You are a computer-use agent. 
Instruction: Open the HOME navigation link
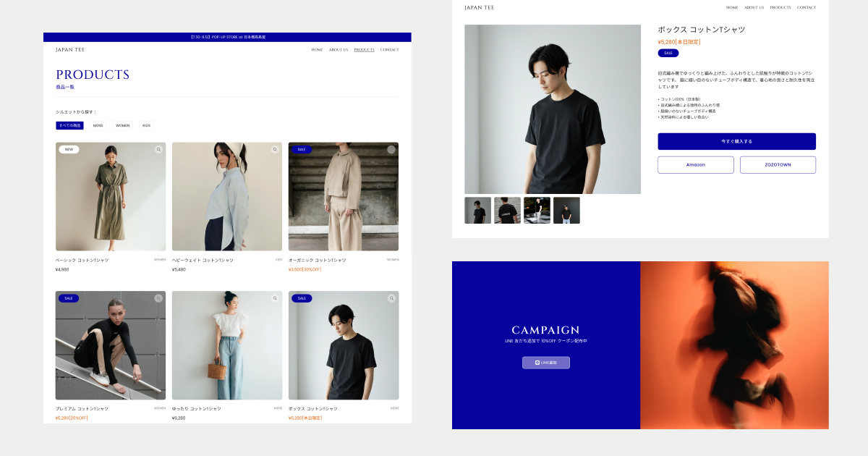(316, 49)
